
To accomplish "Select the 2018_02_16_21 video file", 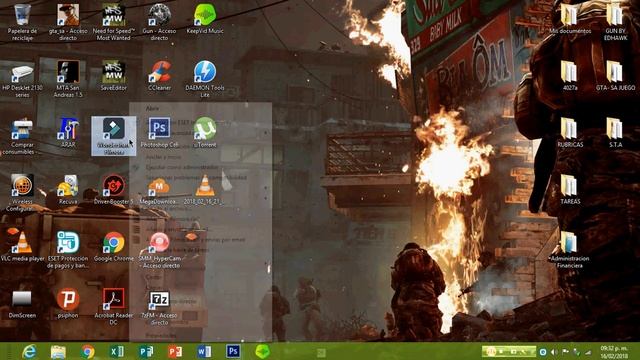I will coord(205,190).
